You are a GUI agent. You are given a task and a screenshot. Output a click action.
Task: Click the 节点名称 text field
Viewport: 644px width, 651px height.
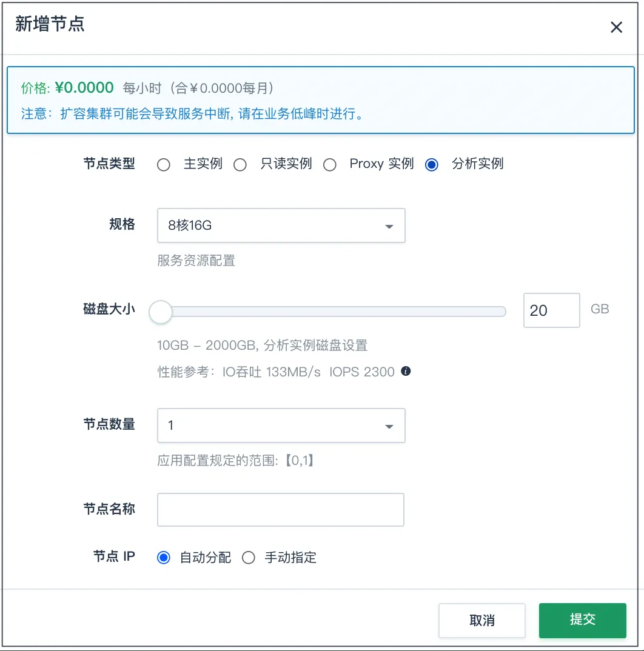pos(281,510)
